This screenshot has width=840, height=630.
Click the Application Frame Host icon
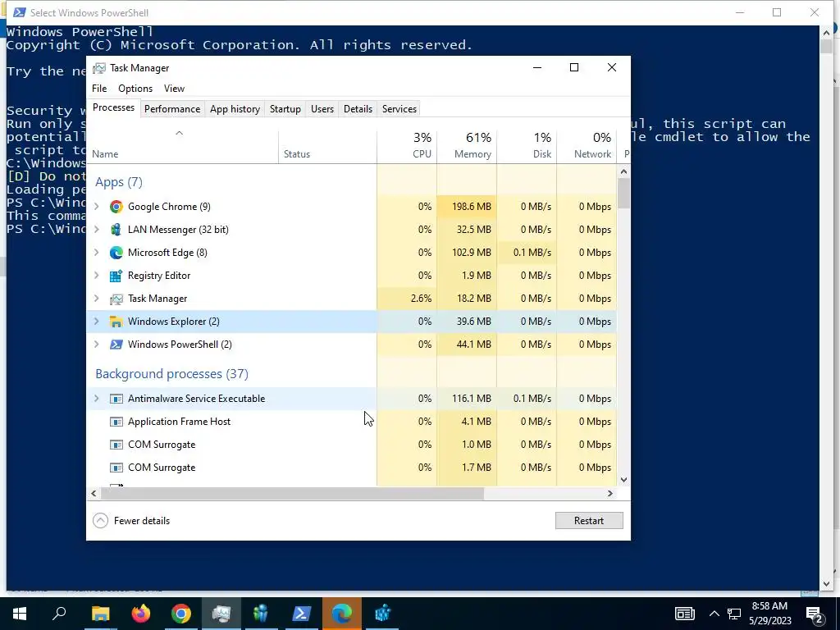tap(116, 422)
